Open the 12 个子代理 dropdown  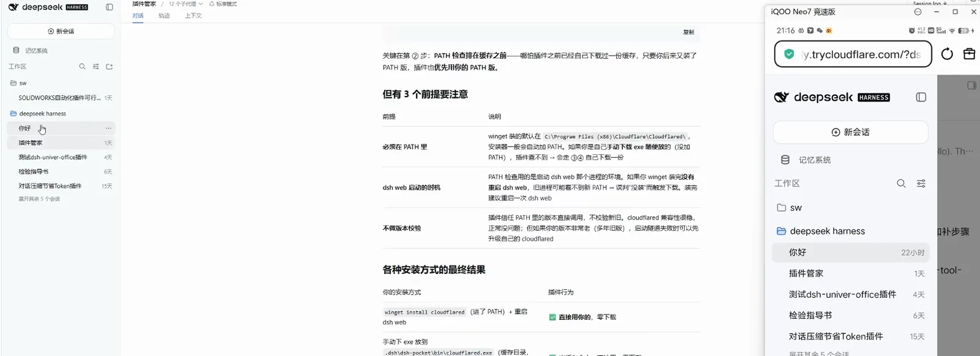click(186, 4)
